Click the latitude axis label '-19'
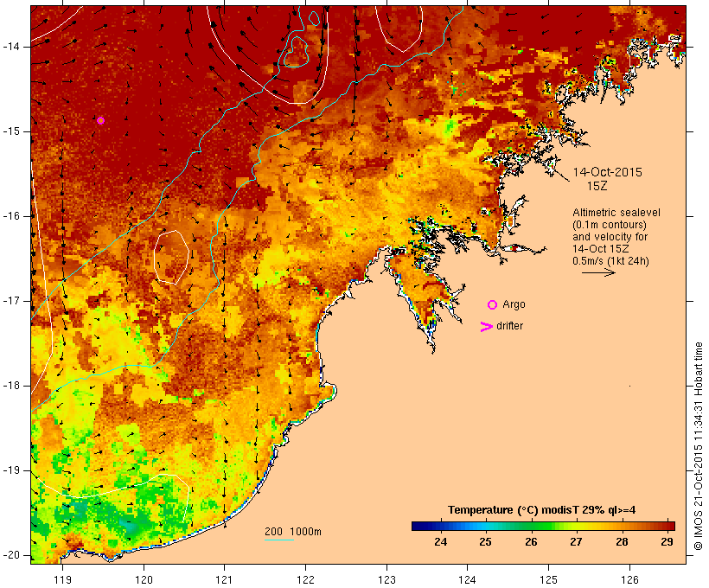This screenshot has height=588, width=709. click(11, 470)
